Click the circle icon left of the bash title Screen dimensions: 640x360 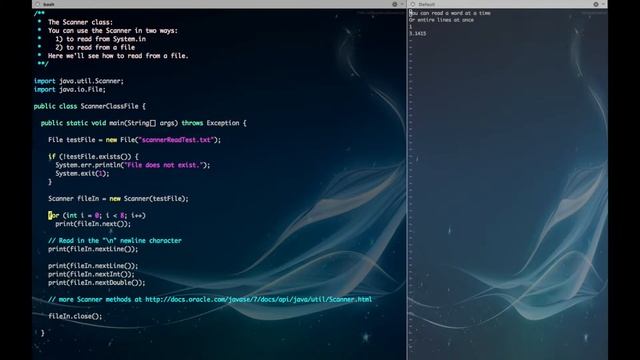click(38, 4)
